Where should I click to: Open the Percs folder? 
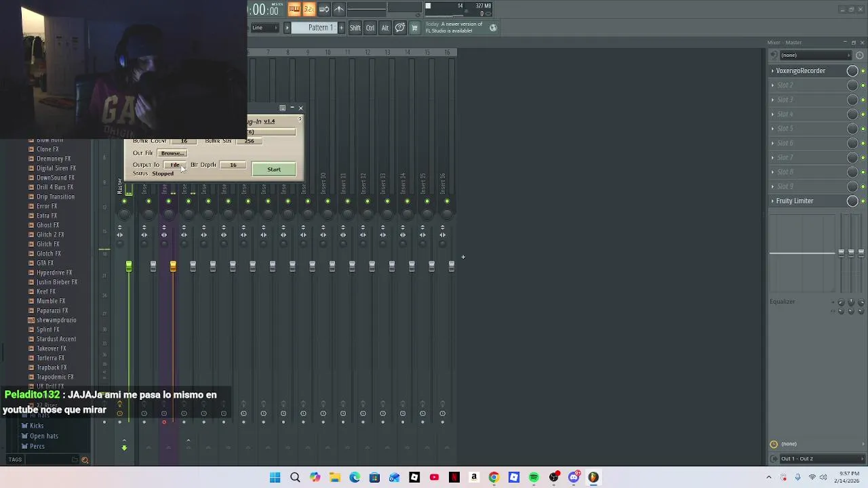click(37, 446)
